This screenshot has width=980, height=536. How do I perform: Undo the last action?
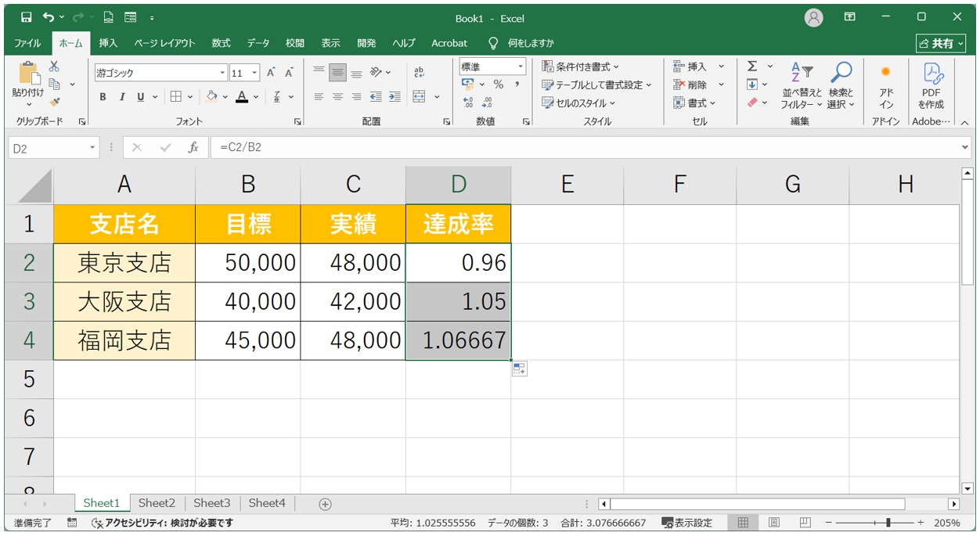point(49,18)
